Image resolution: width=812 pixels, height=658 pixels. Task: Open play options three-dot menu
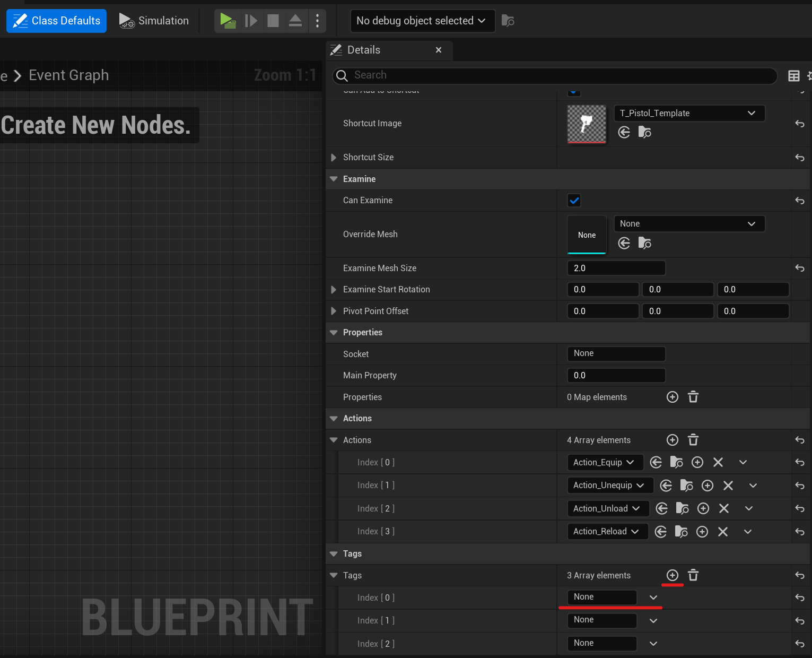point(317,21)
